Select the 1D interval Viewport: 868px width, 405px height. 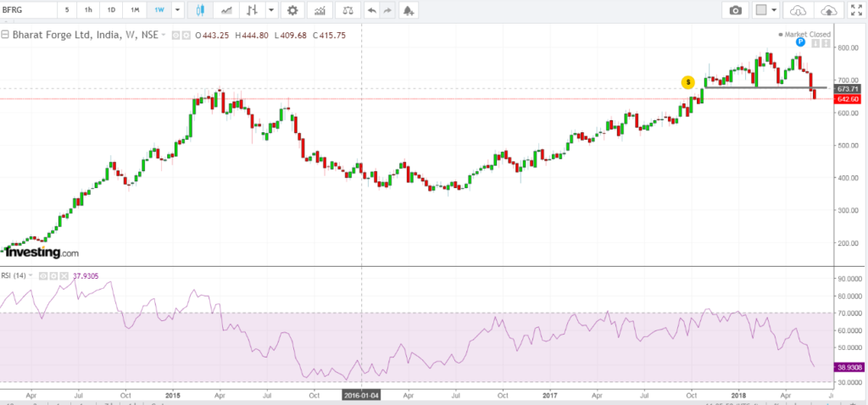pos(111,10)
